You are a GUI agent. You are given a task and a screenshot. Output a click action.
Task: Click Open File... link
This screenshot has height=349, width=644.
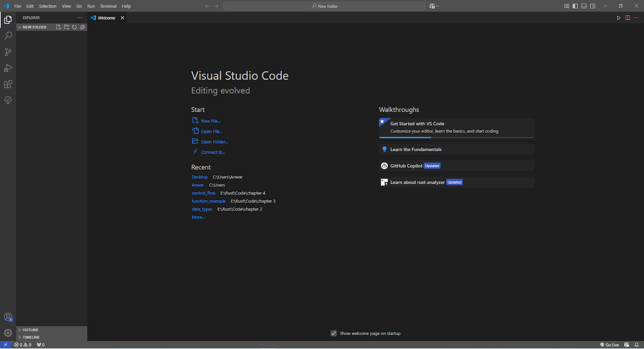coord(212,131)
